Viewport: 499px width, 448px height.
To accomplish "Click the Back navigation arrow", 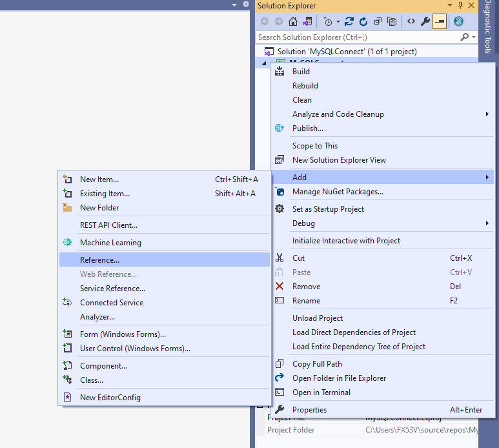I will [x=265, y=21].
